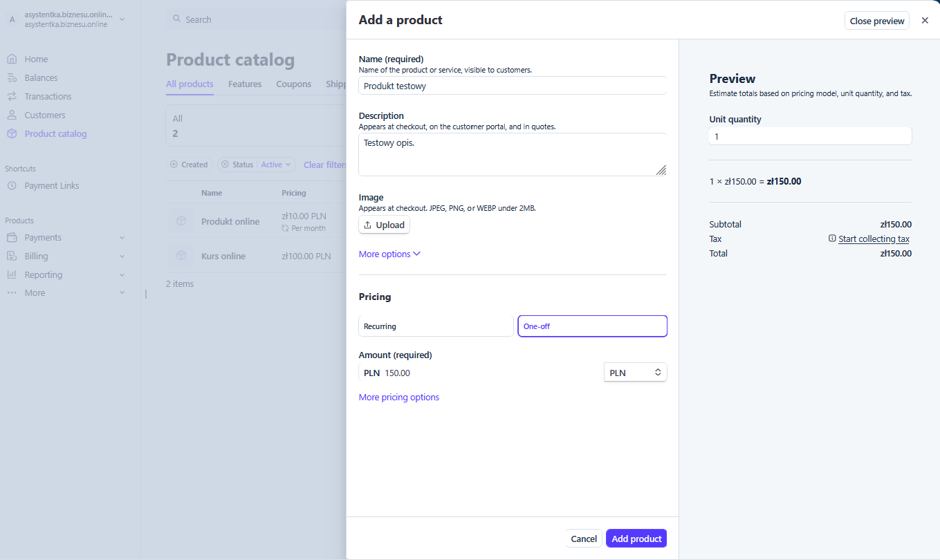Select the One-off pricing option
The height and width of the screenshot is (560, 940).
592,326
